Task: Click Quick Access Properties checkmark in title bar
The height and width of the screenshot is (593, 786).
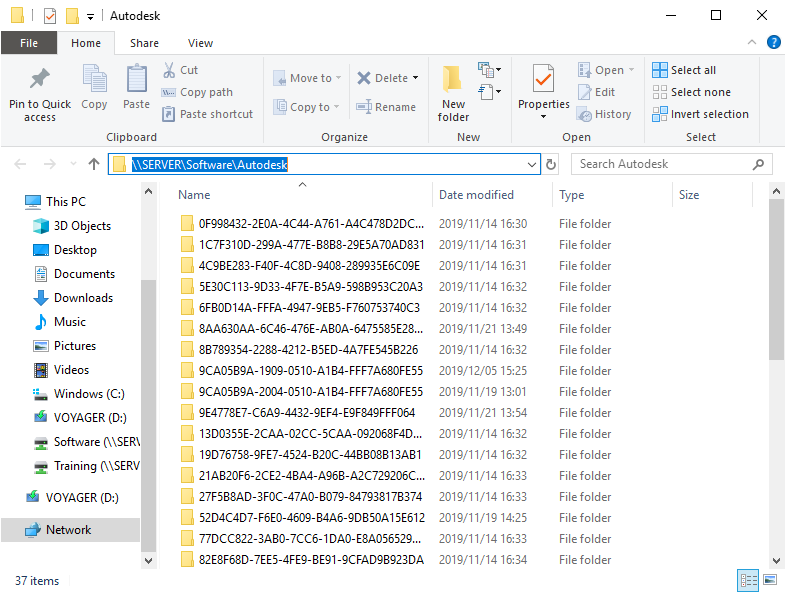Action: [x=50, y=16]
